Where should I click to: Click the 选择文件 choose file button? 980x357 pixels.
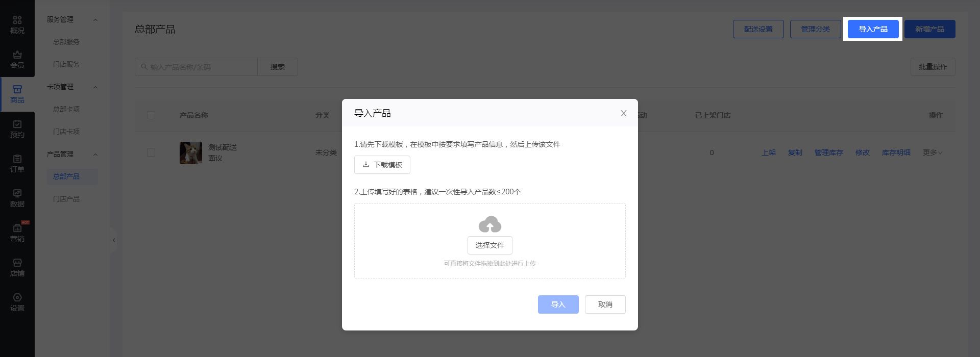click(x=489, y=245)
